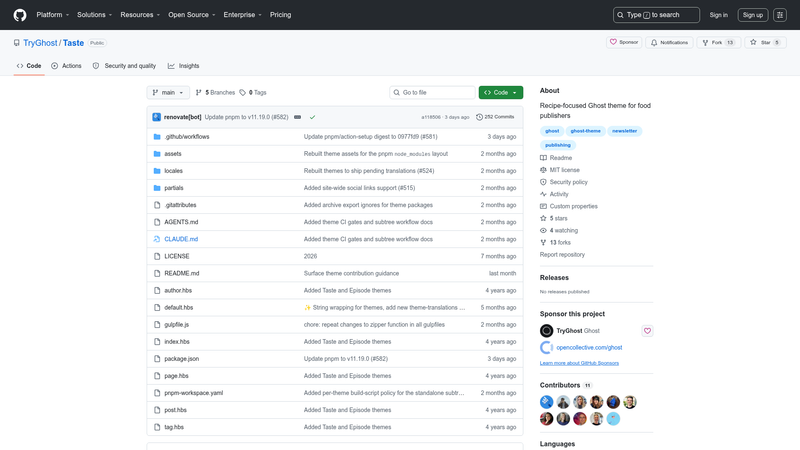The image size is (800, 450).
Task: Open the main branch selector dropdown
Action: pyautogui.click(x=168, y=92)
